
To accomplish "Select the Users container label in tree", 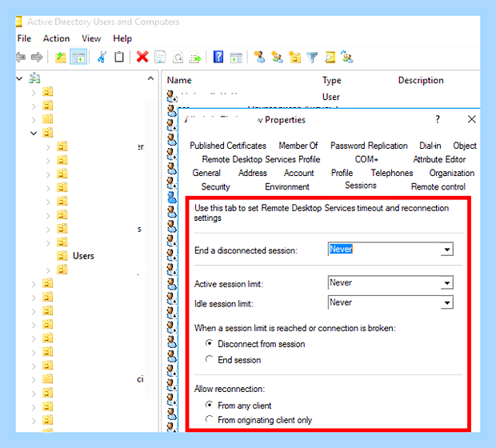I will click(x=83, y=256).
